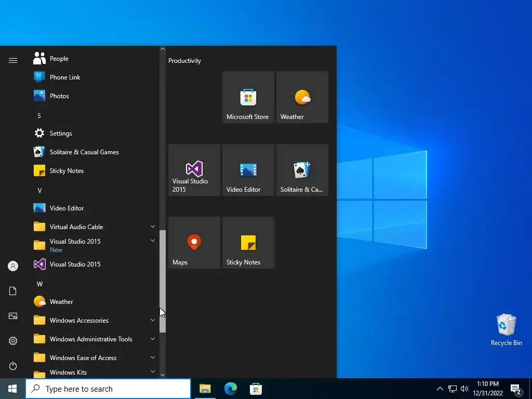Launch the Visual Studio 2015 tile

pos(194,170)
